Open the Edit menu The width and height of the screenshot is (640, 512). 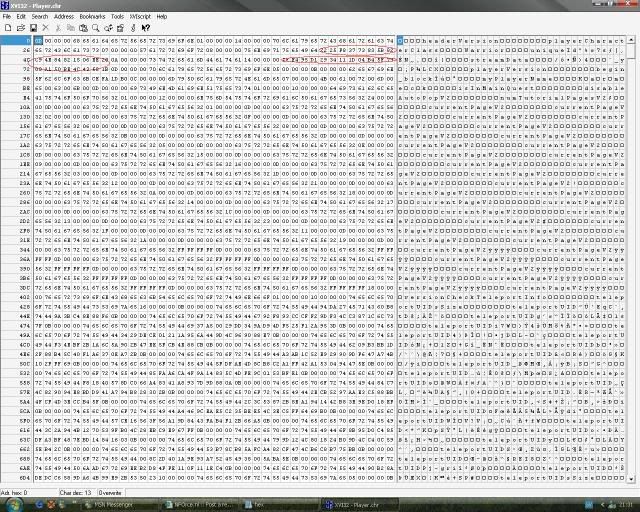(21, 16)
